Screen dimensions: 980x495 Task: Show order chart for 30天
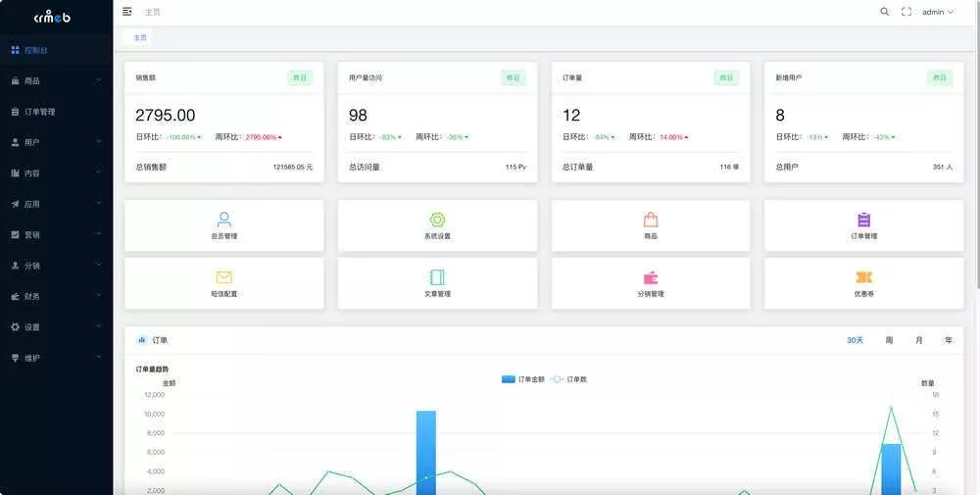[855, 340]
